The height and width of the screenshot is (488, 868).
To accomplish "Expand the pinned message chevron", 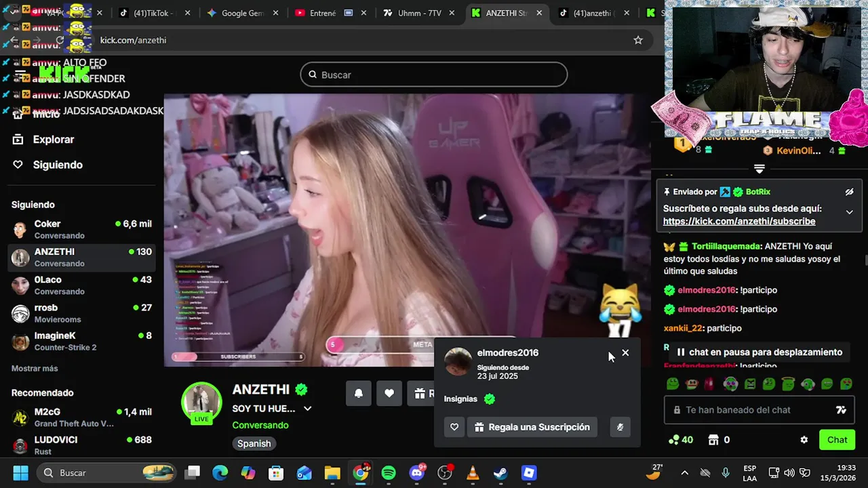I will click(x=849, y=212).
